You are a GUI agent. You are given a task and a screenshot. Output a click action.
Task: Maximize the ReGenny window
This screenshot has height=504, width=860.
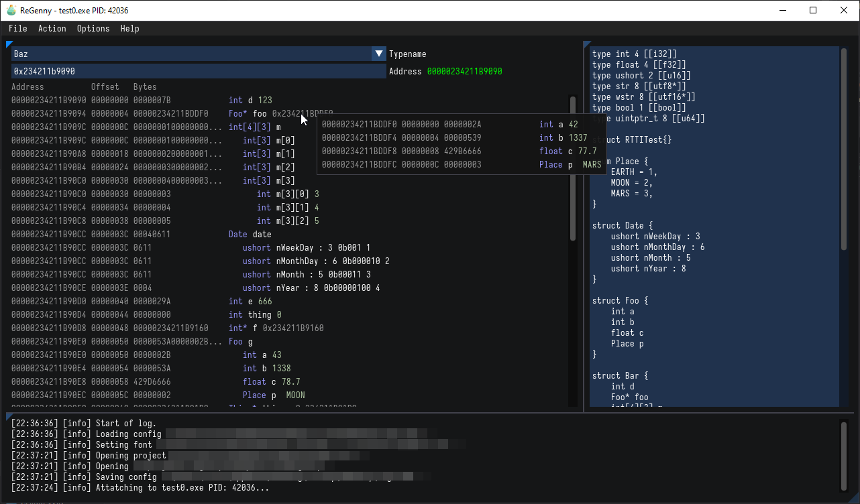[813, 10]
